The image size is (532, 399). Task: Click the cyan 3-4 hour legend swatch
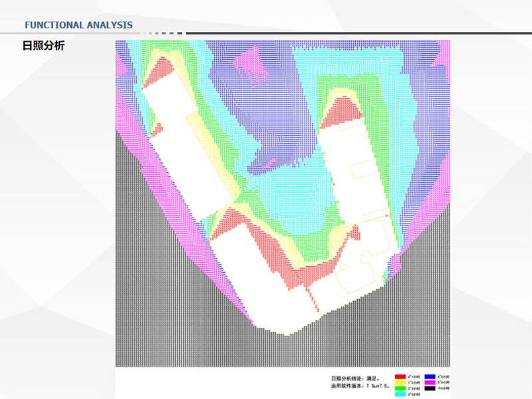400,393
